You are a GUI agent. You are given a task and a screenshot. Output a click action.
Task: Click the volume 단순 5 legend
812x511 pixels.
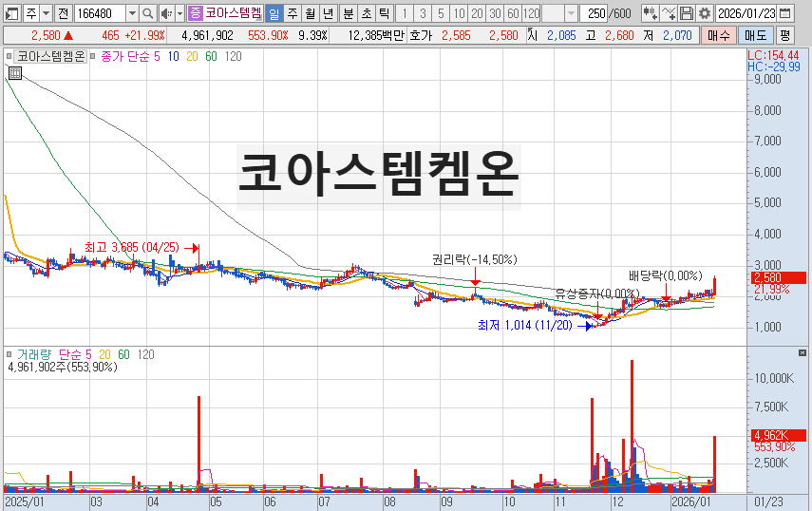pos(75,354)
